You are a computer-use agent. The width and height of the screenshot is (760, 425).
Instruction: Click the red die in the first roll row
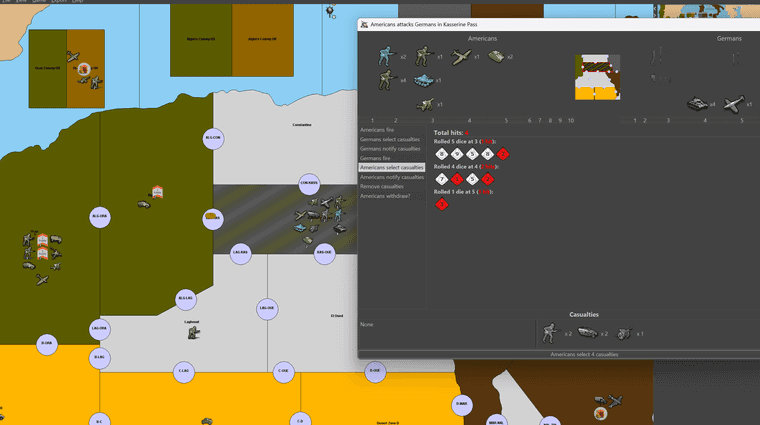pos(503,154)
